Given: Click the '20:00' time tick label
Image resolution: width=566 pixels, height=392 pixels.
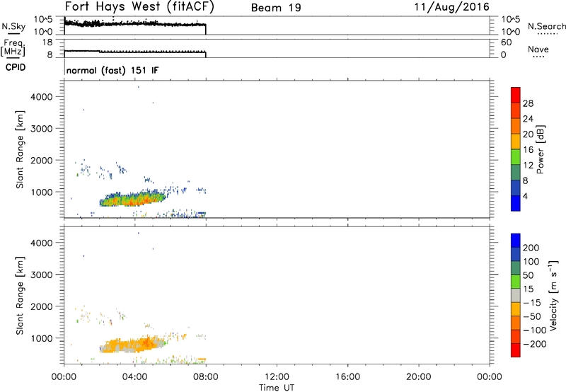Looking at the screenshot, I should point(419,377).
